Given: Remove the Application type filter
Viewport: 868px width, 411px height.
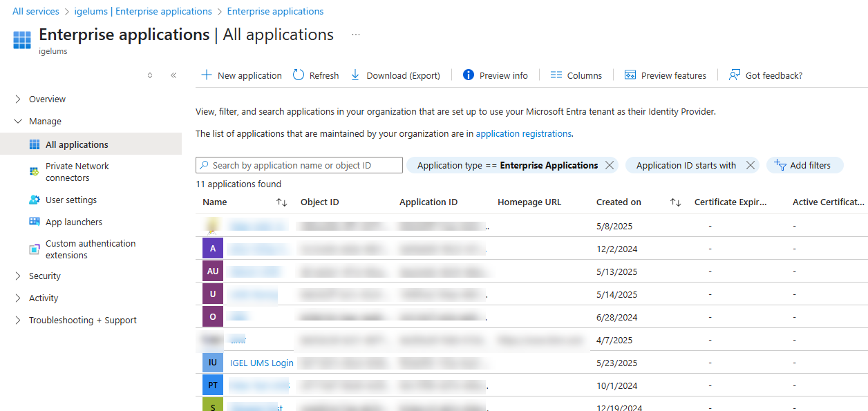Looking at the screenshot, I should click(609, 165).
